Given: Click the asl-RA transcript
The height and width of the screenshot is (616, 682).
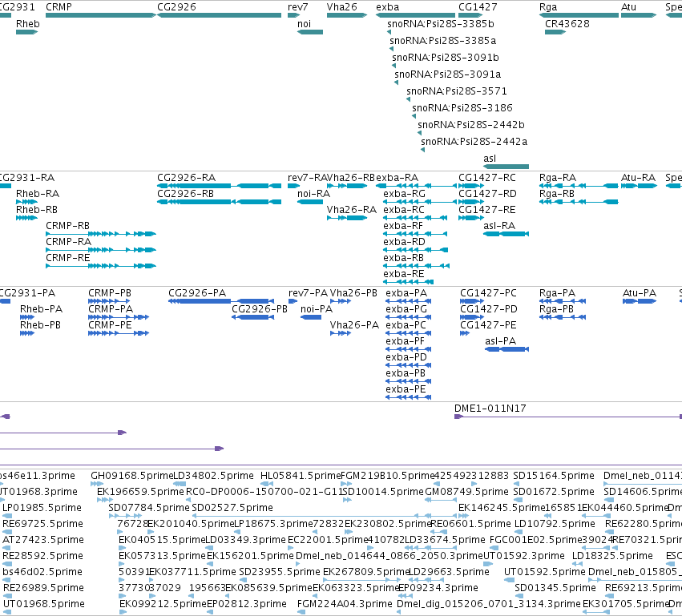Looking at the screenshot, I should 506,234.
